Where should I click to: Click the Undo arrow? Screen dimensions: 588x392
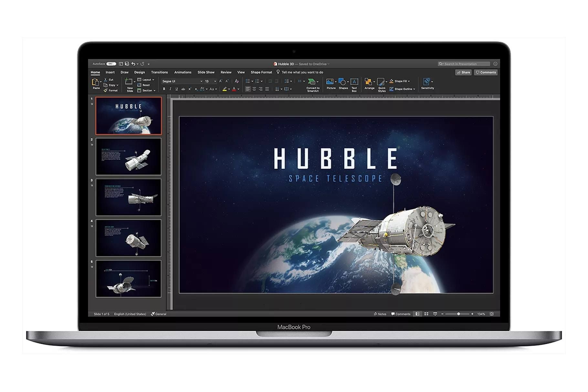coord(134,63)
